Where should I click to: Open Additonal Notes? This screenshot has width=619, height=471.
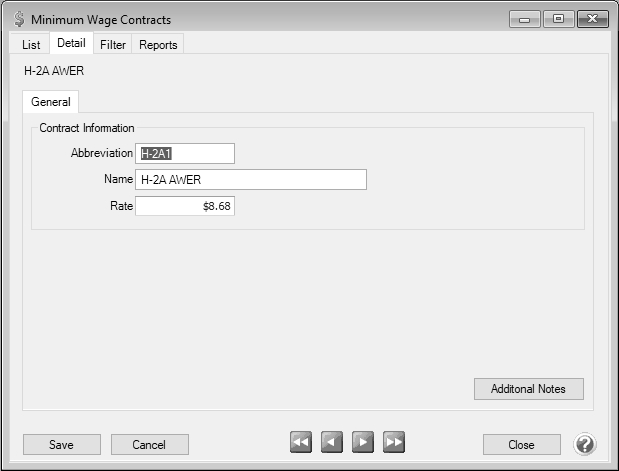(528, 389)
